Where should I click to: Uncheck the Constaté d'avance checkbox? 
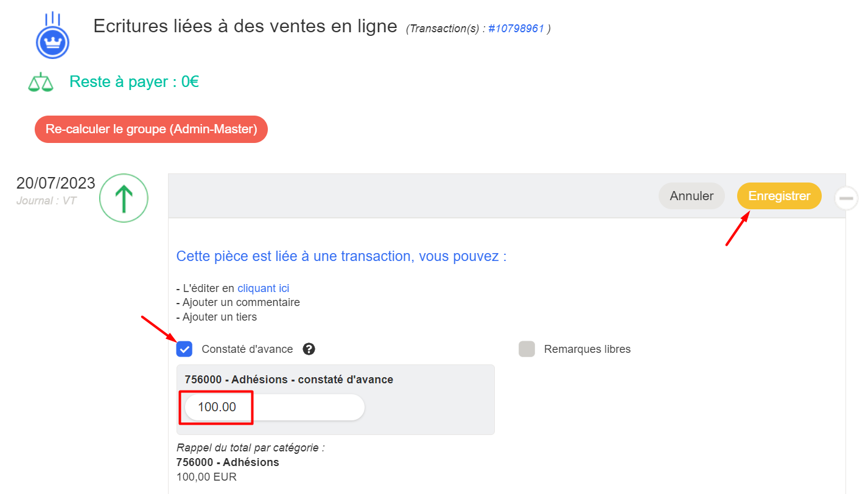[x=184, y=349]
